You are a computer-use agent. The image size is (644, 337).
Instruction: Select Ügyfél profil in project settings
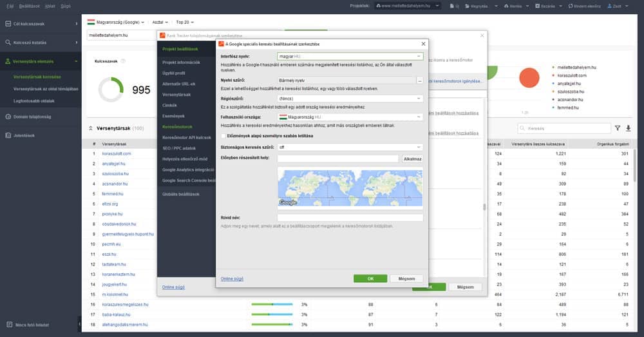[x=174, y=73]
